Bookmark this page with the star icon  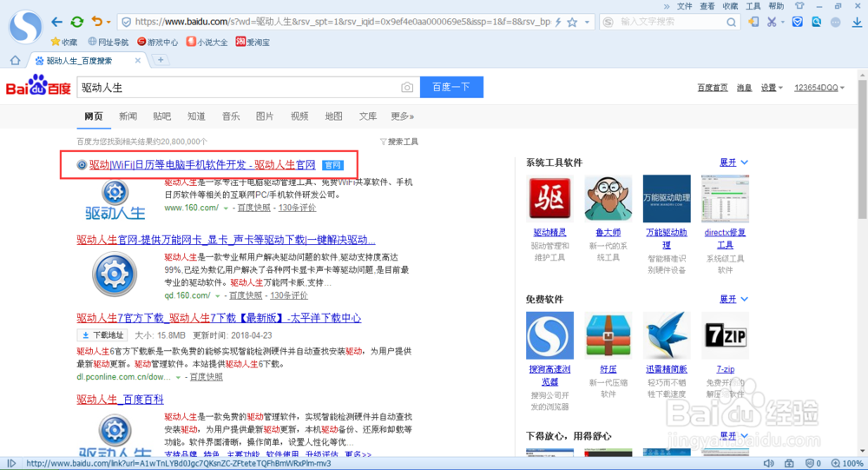[x=572, y=23]
